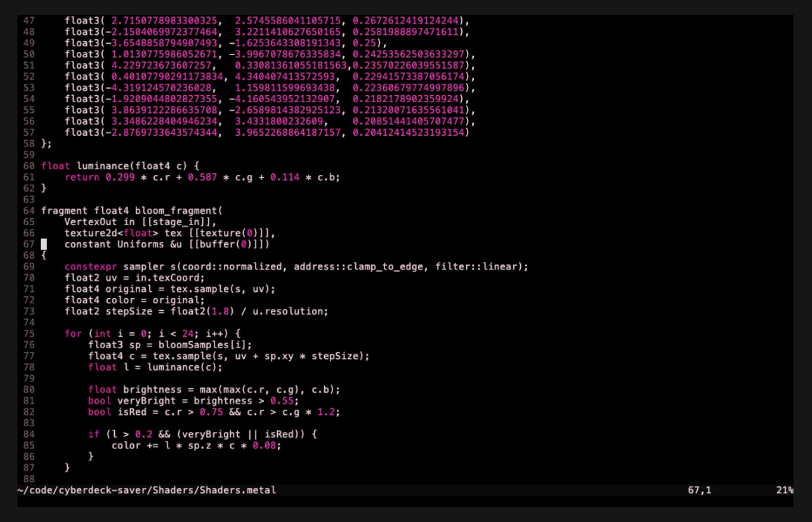Click the "float4 c = tex.sample" line
812x522 pixels.
tap(229, 356)
